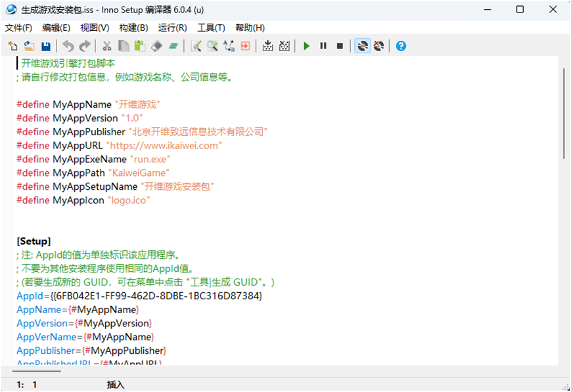Click the comment 注: AppId的值为单独标识该应用程序
The height and width of the screenshot is (392, 571).
[x=97, y=255]
